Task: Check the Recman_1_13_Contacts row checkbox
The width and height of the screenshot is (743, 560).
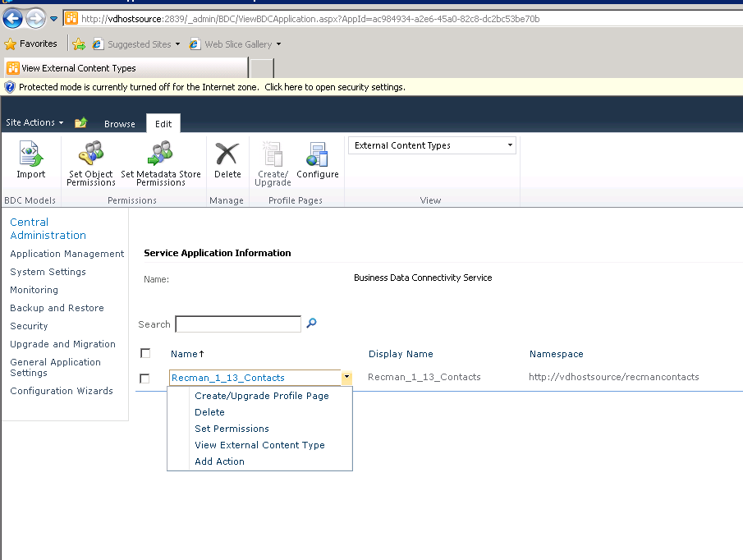Action: [144, 379]
